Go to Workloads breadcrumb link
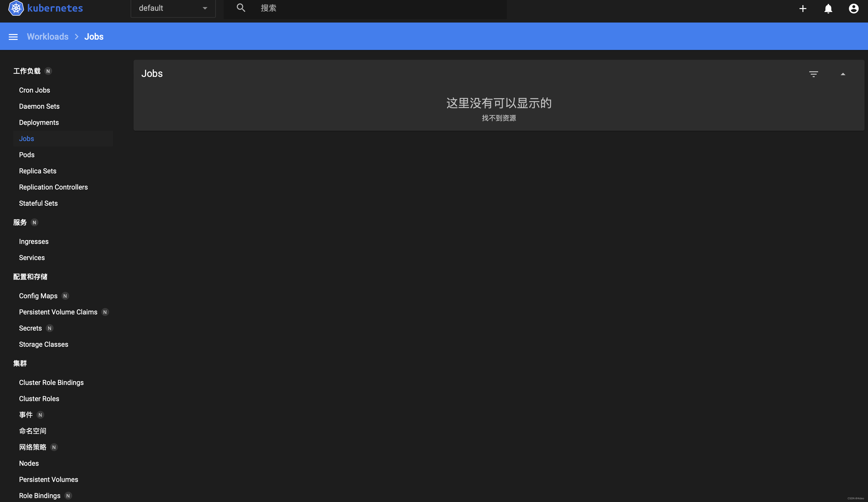Screen dimensions: 868x502 point(47,36)
